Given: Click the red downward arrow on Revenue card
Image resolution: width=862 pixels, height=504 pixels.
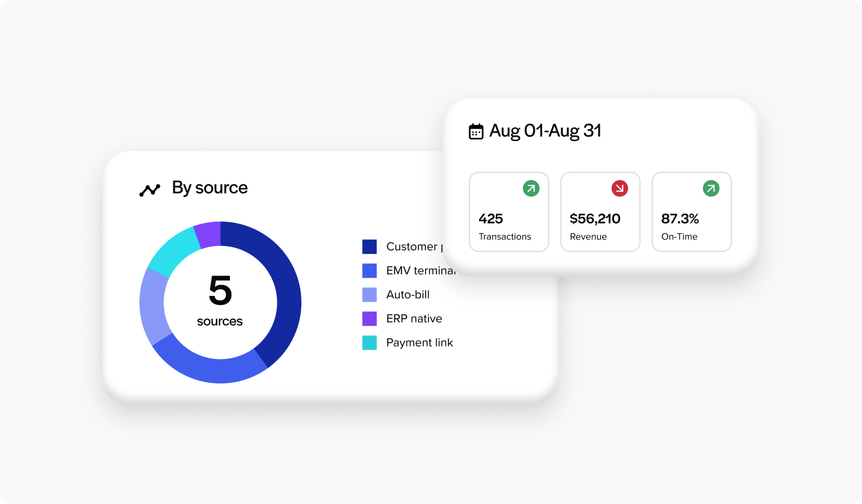Looking at the screenshot, I should click(x=621, y=188).
